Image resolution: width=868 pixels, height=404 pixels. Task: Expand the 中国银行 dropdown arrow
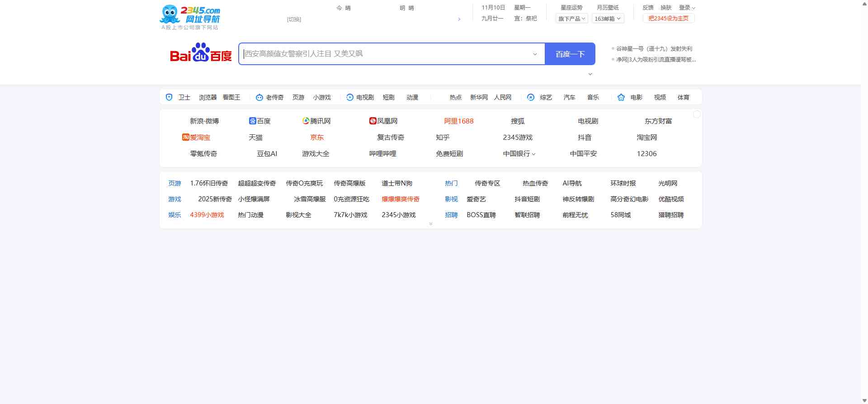534,154
